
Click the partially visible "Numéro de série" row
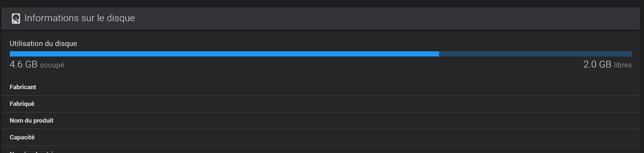(321, 150)
